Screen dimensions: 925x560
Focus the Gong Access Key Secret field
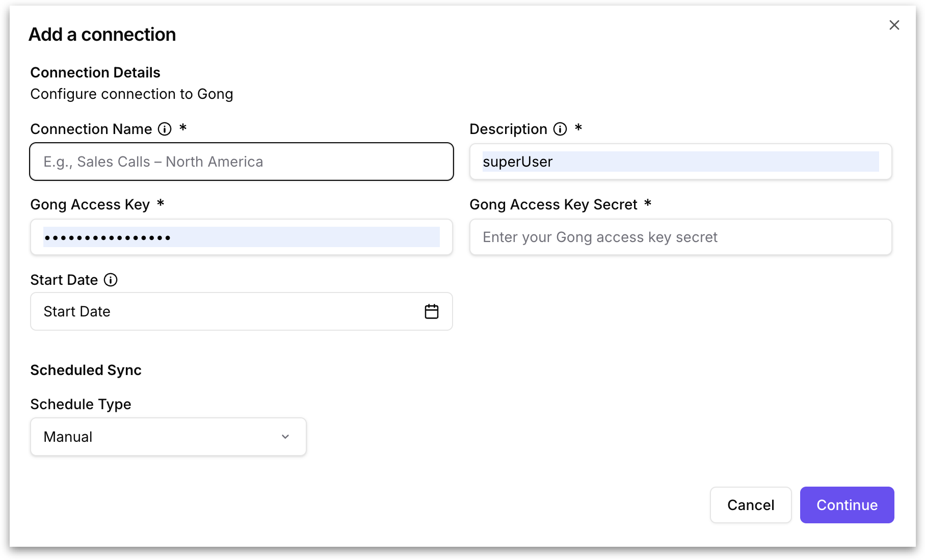pyautogui.click(x=680, y=237)
